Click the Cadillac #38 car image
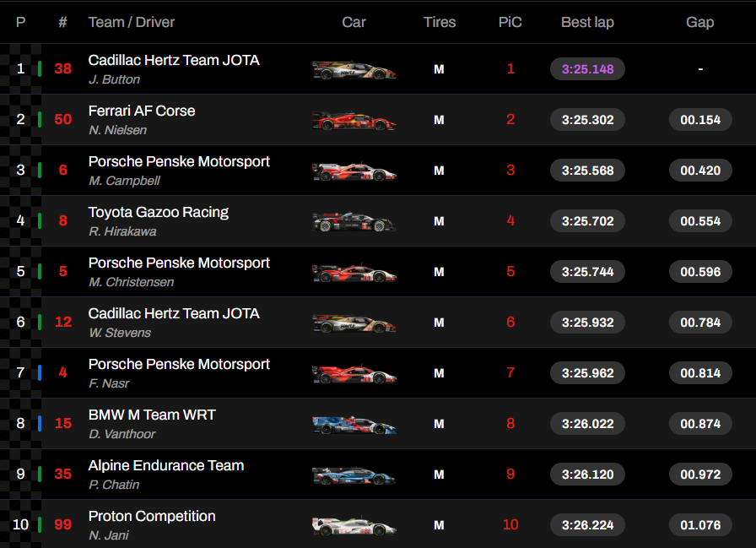The image size is (756, 548). coord(354,70)
